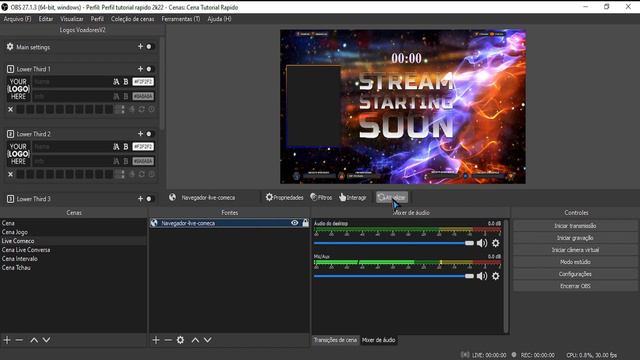
Task: Open the Ferramentas menu
Action: click(181, 19)
